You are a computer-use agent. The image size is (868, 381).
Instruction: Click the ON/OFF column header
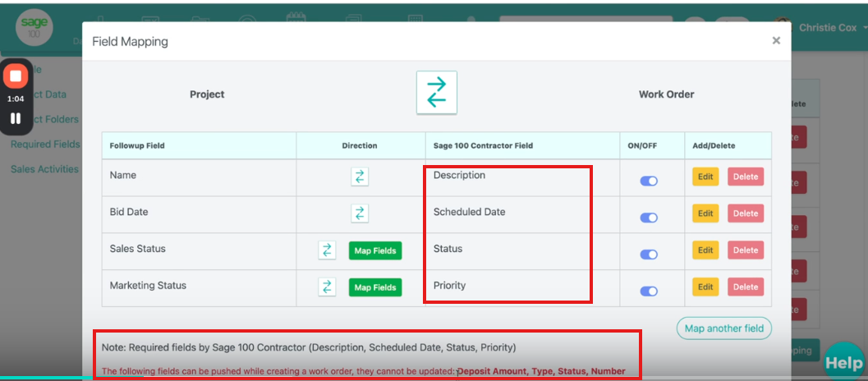(652, 145)
